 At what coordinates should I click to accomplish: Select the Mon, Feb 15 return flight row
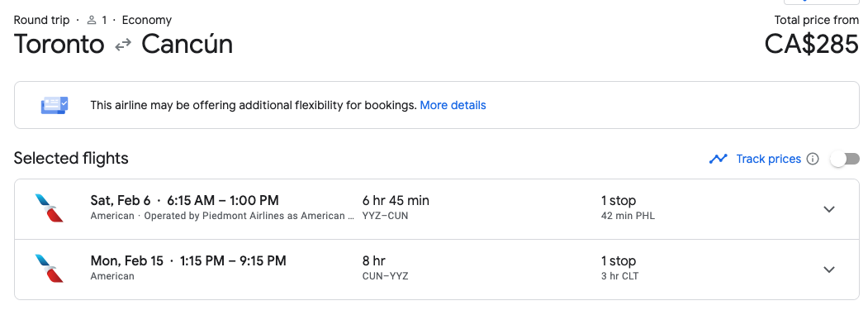click(437, 270)
